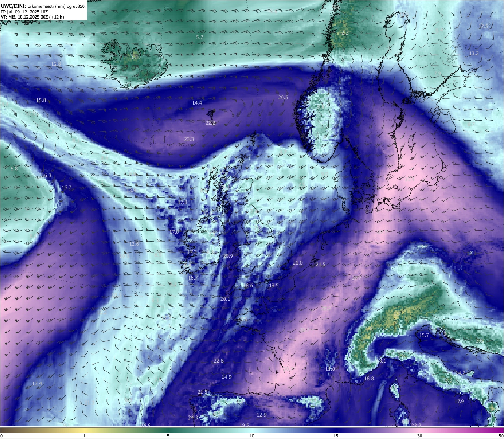Click the IT þri. 09.12.2025 18Z line

point(24,12)
